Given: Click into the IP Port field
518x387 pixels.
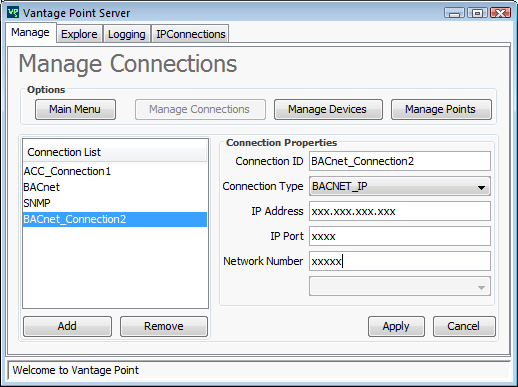Looking at the screenshot, I should (400, 236).
